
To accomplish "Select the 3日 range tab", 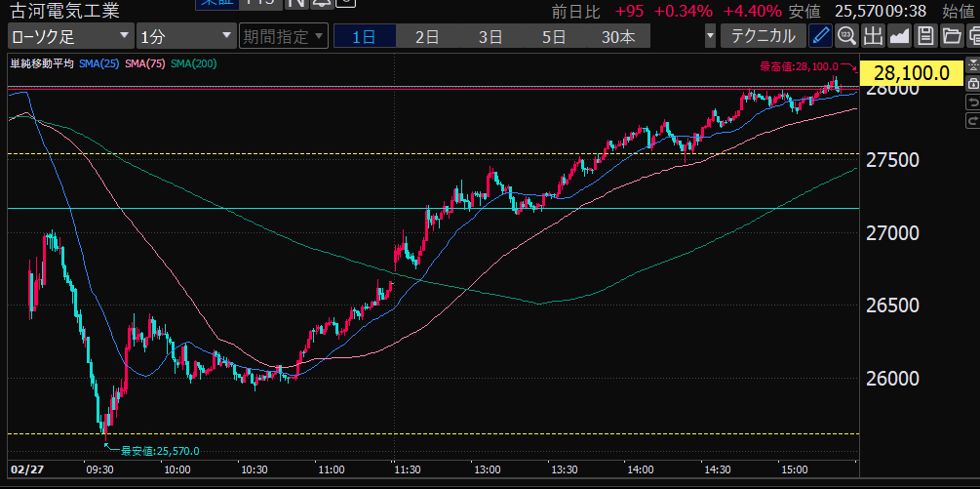I will (x=490, y=37).
